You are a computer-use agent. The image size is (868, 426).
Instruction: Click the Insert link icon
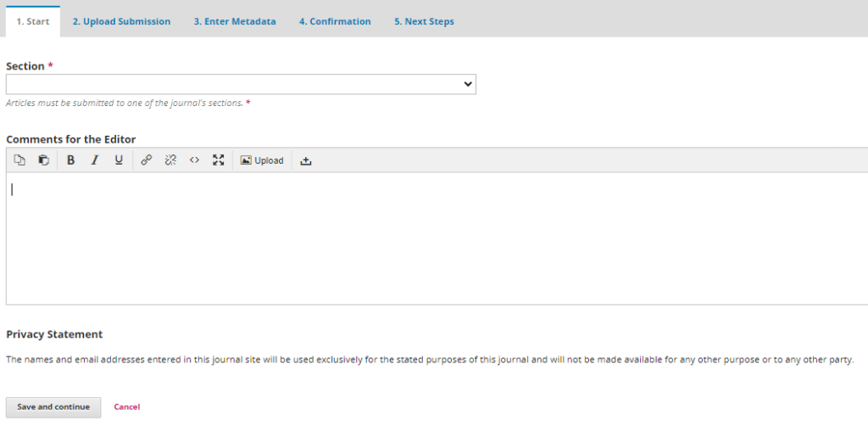point(147,160)
